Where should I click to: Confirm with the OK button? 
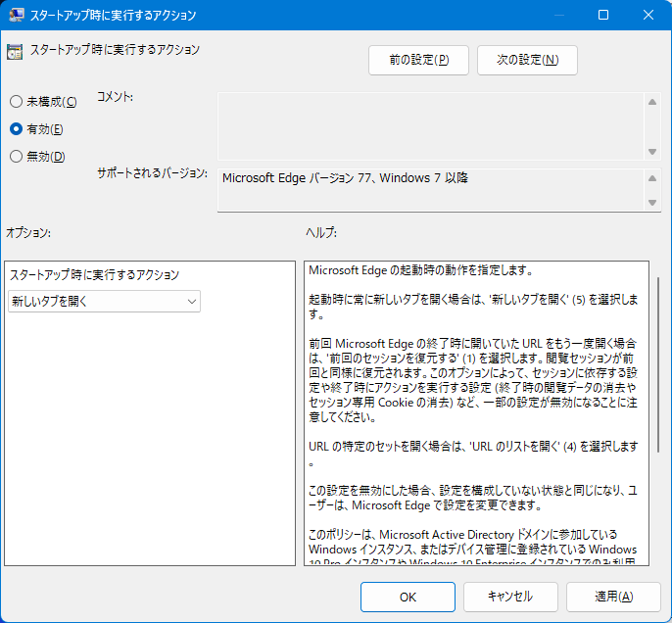tap(408, 597)
